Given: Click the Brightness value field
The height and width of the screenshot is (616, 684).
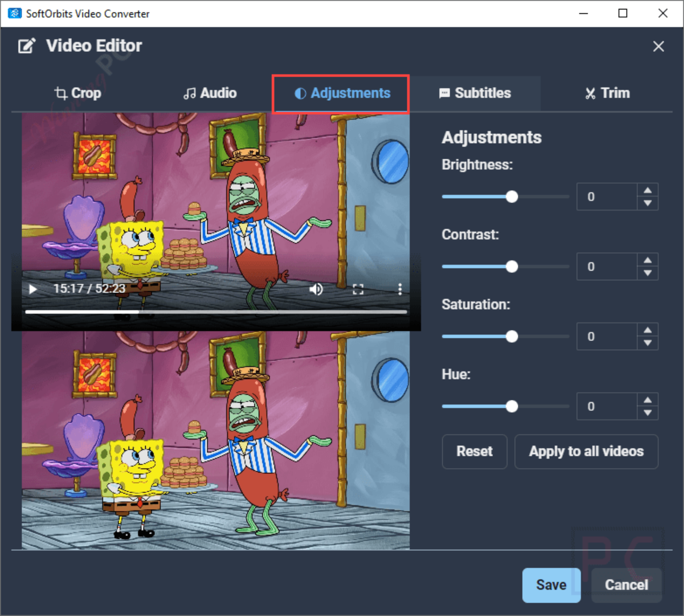Looking at the screenshot, I should (x=607, y=197).
